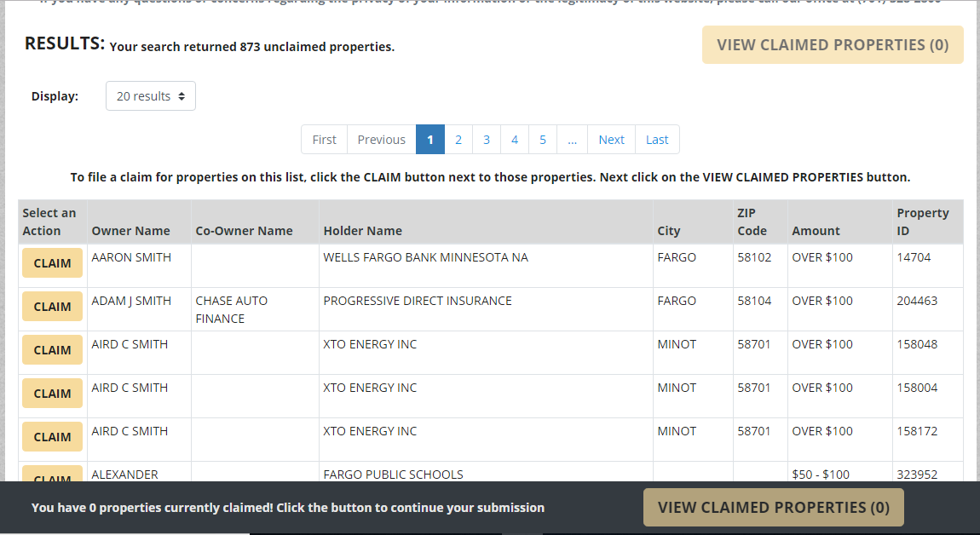Claim AIRD C SMITH property 158172
Screen dimensions: 980x535
(x=51, y=436)
